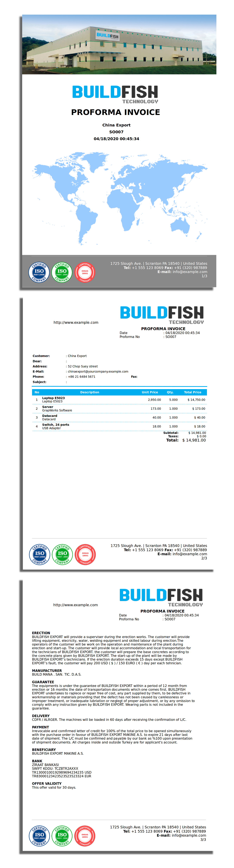Click info@example.com in the page 3/3 footer
This screenshot has width=234, height=868.
[189, 835]
